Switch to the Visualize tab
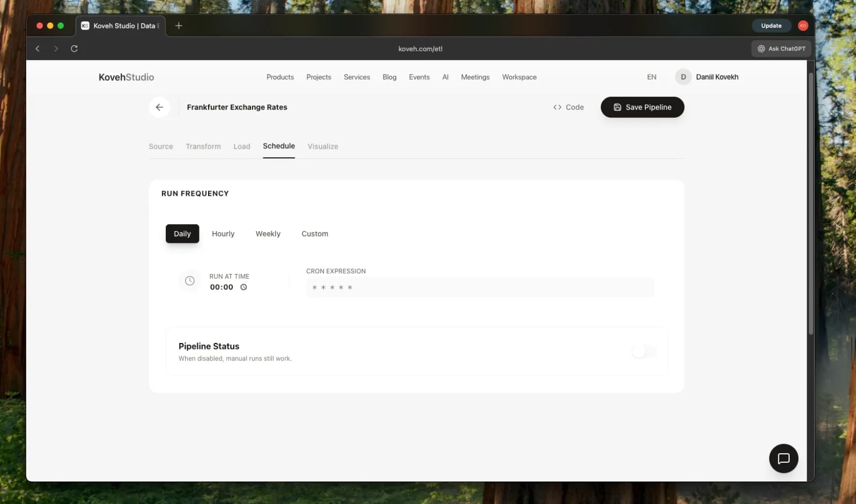Image resolution: width=856 pixels, height=504 pixels. [x=323, y=147]
